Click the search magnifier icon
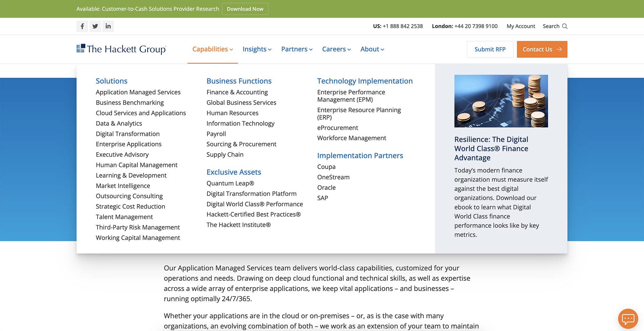 (565, 26)
